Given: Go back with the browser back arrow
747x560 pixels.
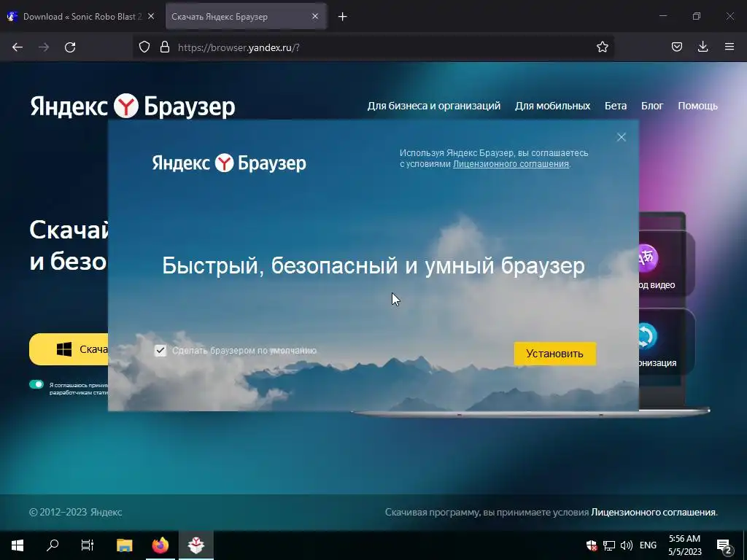Looking at the screenshot, I should (x=18, y=47).
